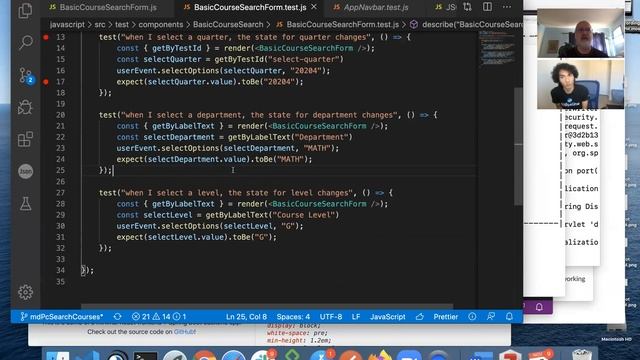The height and width of the screenshot is (360, 640).
Task: Open the Testing flask view
Action: (25, 204)
